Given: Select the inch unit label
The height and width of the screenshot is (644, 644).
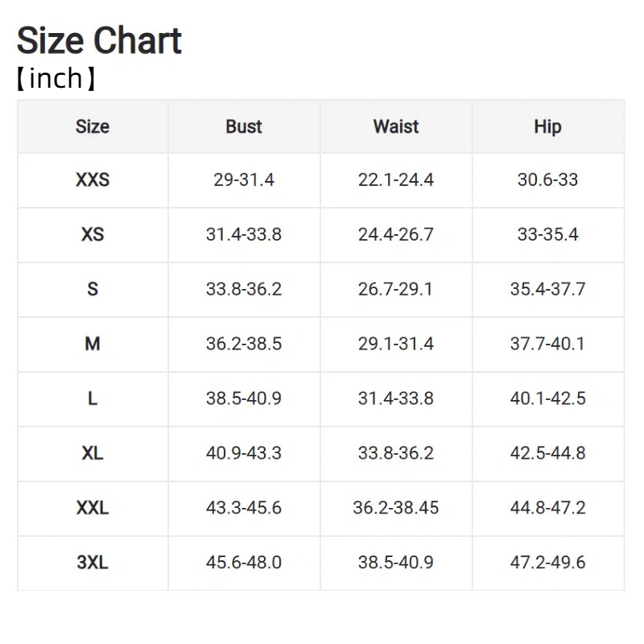Looking at the screenshot, I should [x=56, y=78].
